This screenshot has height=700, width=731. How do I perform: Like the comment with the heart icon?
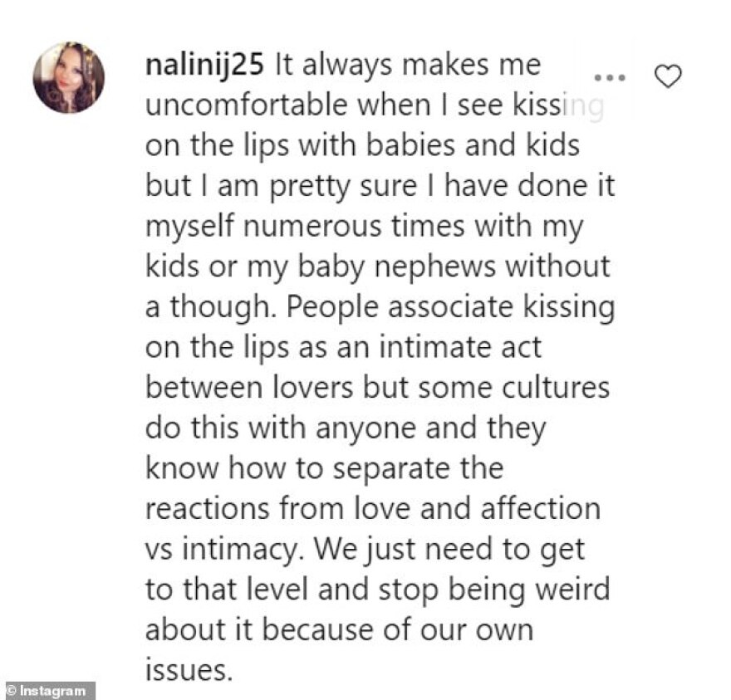coord(668,77)
